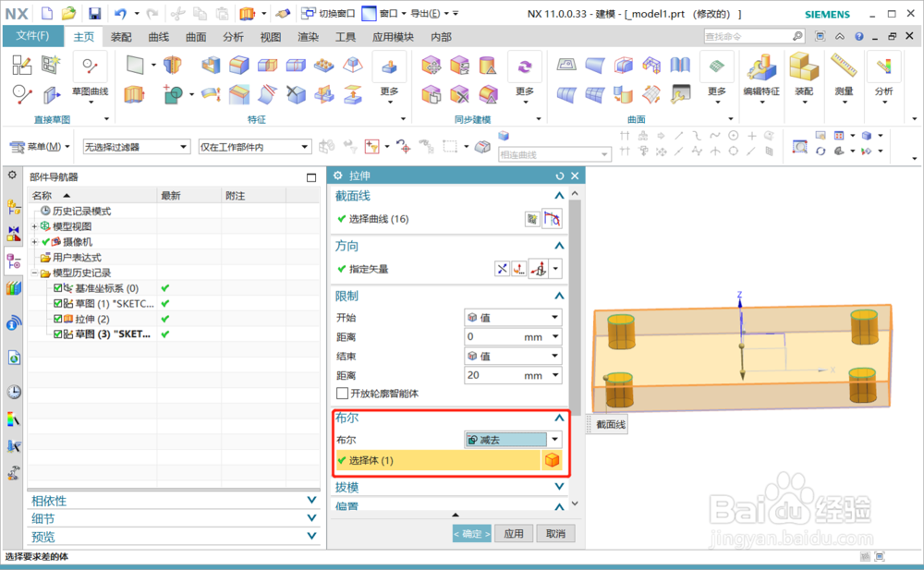The image size is (924, 570).
Task: Switch to the 曲面 tab
Action: click(x=196, y=37)
